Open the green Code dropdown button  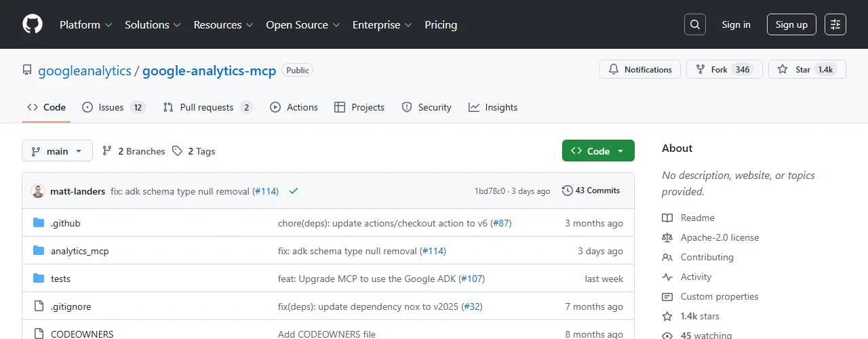pos(598,151)
